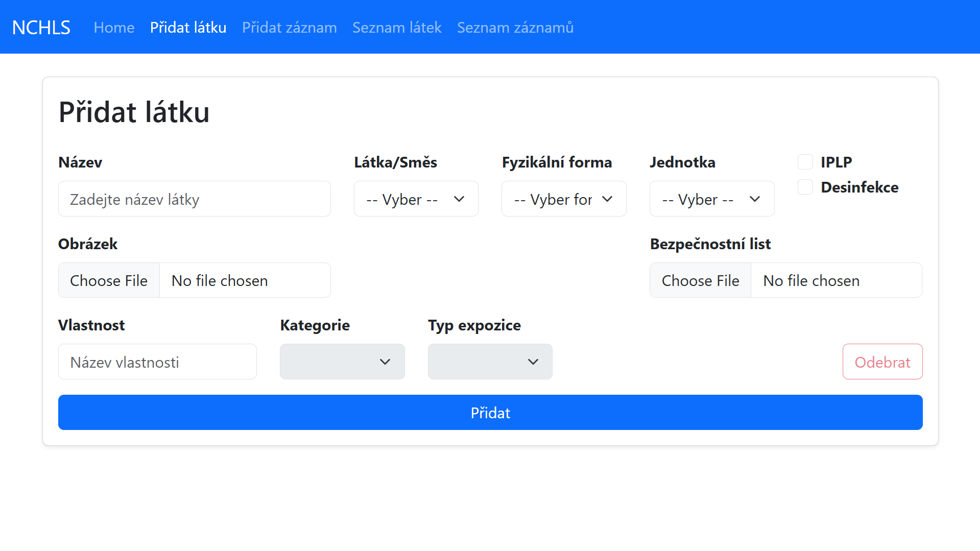The height and width of the screenshot is (551, 980).
Task: Open the Typ expozice dropdown
Action: [x=490, y=362]
